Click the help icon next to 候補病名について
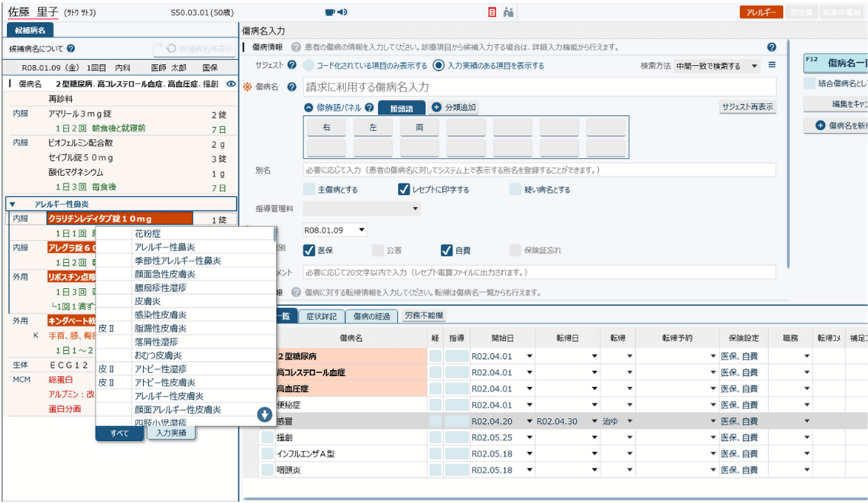 [70, 48]
